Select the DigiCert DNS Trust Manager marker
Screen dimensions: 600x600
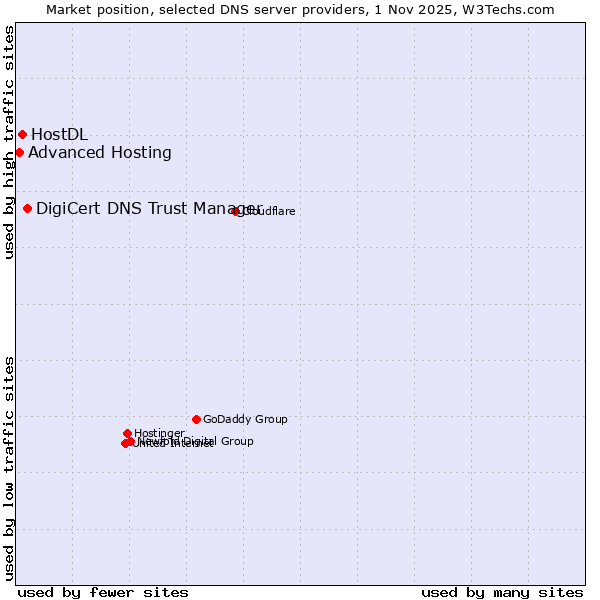click(x=27, y=208)
